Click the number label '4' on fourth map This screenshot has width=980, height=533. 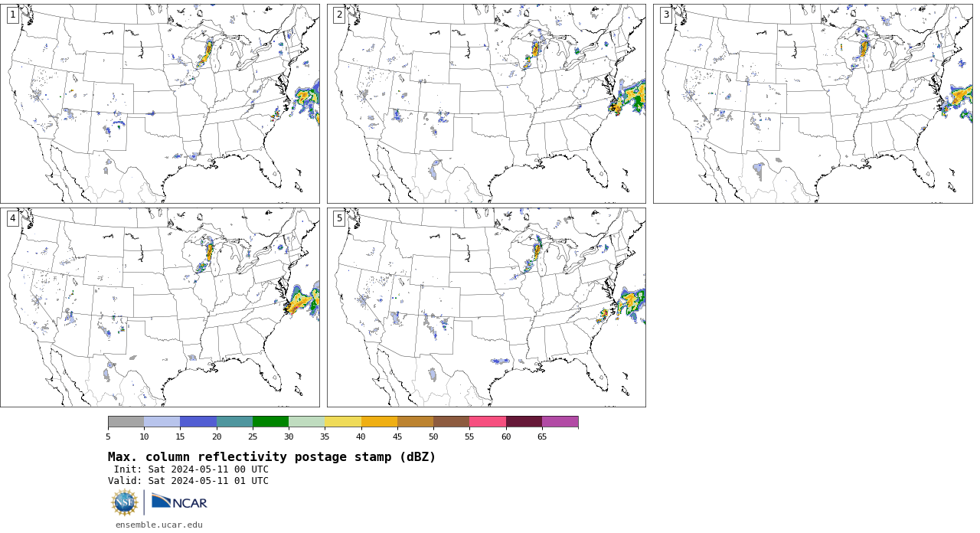[x=13, y=219]
